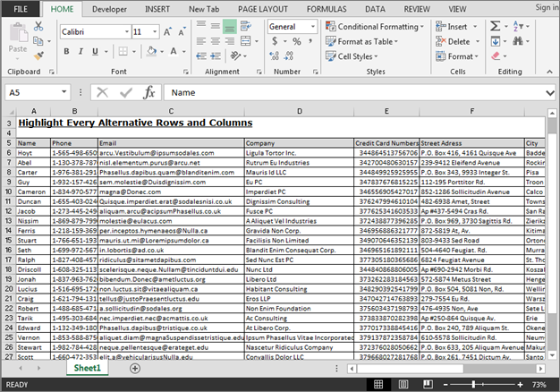Apply Accounting Number Format dollar sign

[275, 41]
